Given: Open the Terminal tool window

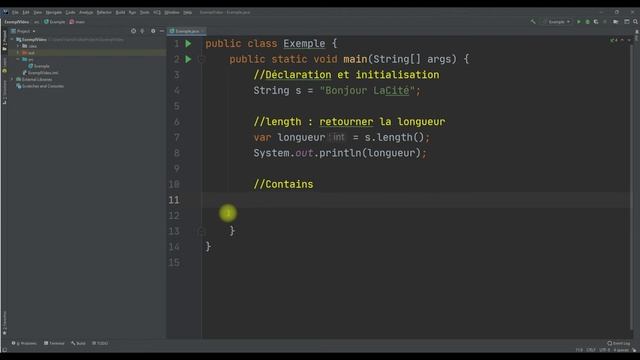Looking at the screenshot, I should (x=54, y=343).
